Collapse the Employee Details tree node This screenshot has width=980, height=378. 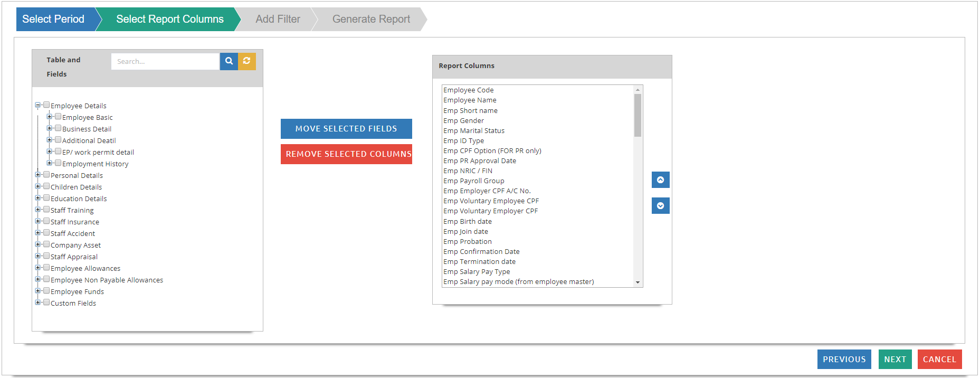click(x=38, y=105)
